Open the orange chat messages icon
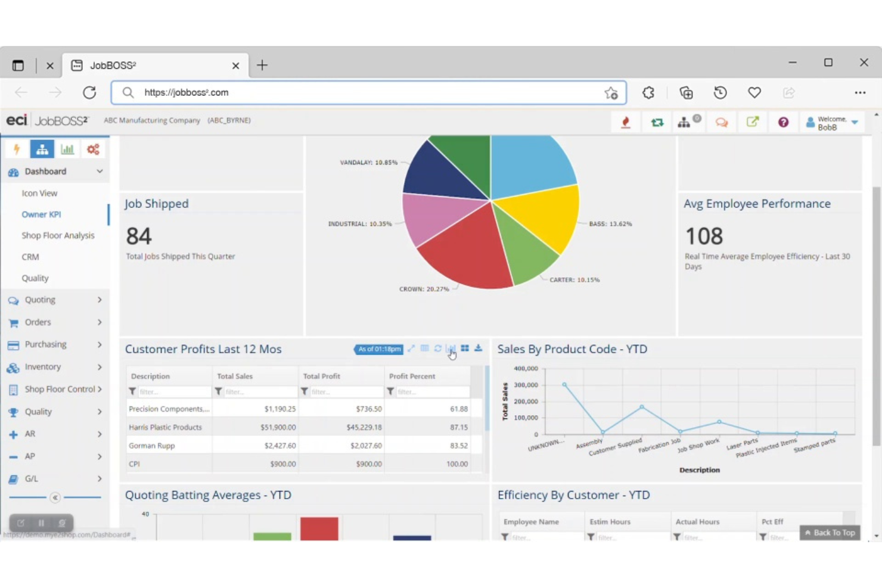This screenshot has height=588, width=882. pos(722,122)
